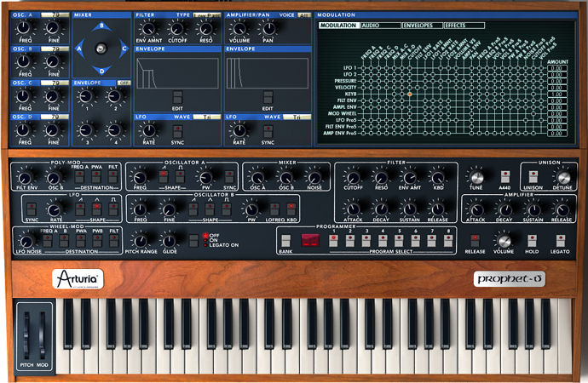Image resolution: width=588 pixels, height=383 pixels.
Task: Click EDIT under the Filter envelope graph
Action: [177, 98]
